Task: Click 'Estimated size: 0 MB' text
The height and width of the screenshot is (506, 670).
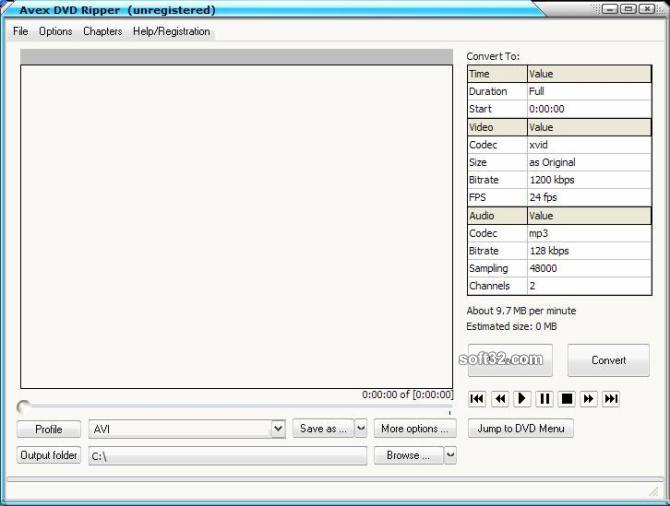Action: pyautogui.click(x=511, y=327)
